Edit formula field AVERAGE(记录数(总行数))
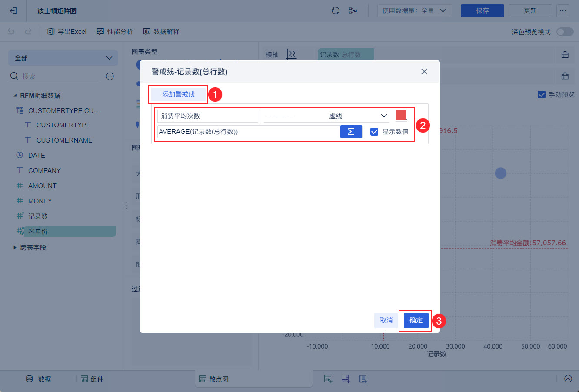Image resolution: width=579 pixels, height=392 pixels. [x=249, y=132]
